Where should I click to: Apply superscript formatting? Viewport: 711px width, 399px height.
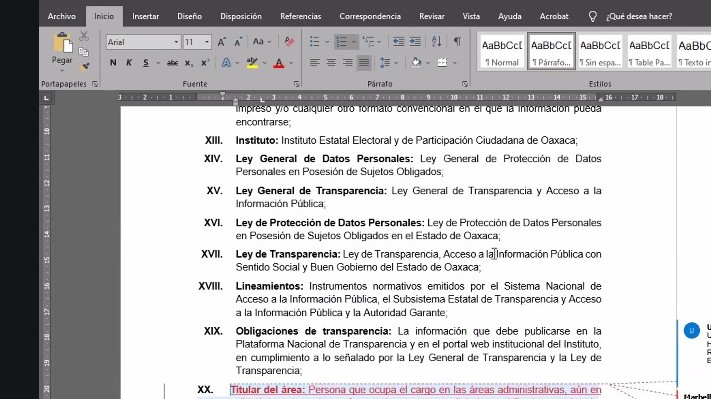205,63
